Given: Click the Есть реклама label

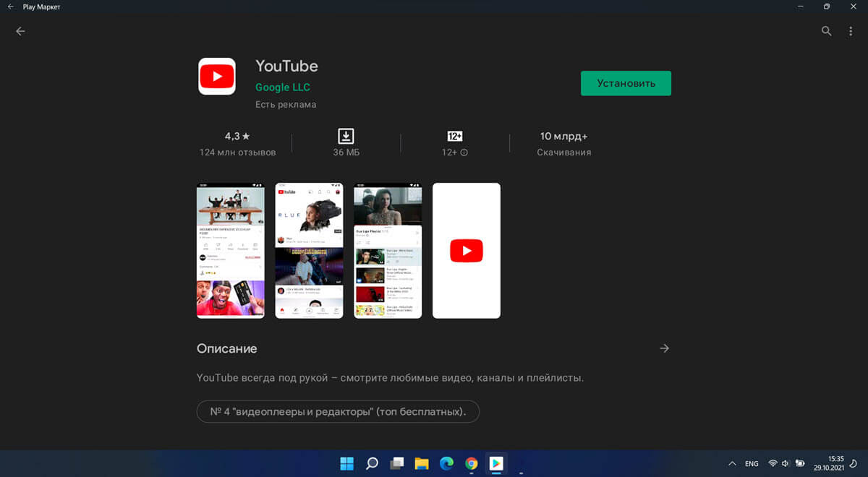Looking at the screenshot, I should coord(286,105).
